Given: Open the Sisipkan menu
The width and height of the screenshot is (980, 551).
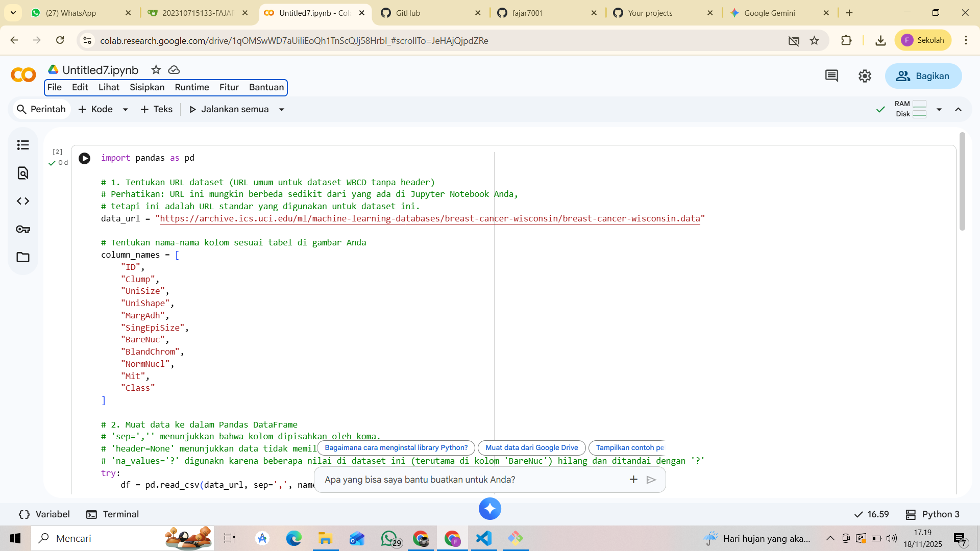Looking at the screenshot, I should (147, 87).
